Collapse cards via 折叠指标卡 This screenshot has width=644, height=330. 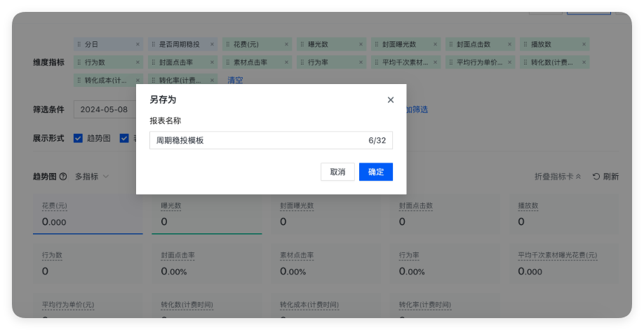[558, 177]
